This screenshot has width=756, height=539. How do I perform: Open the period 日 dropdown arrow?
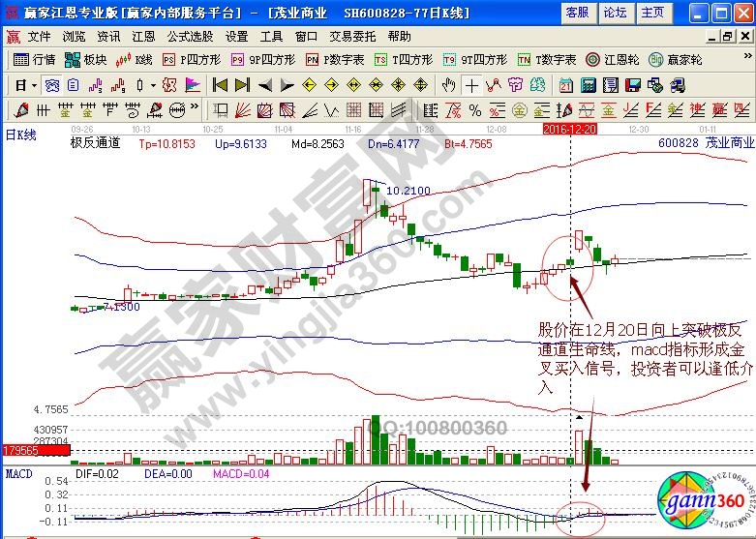tap(34, 86)
